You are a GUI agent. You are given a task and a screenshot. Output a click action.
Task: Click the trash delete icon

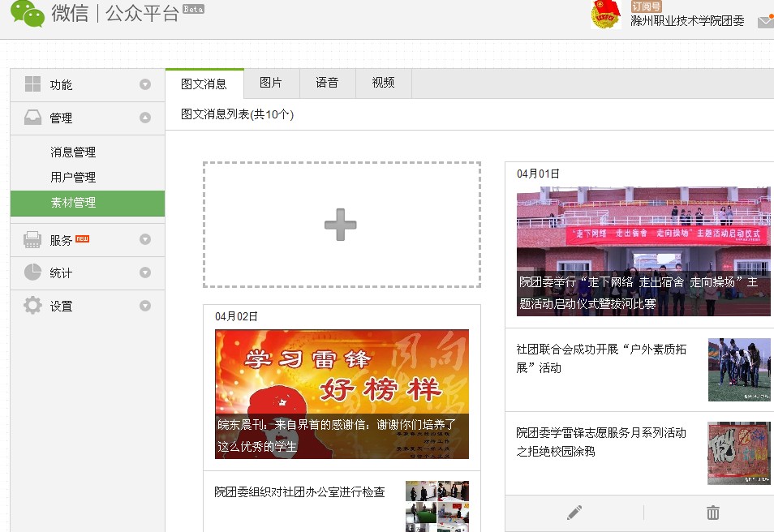[712, 513]
